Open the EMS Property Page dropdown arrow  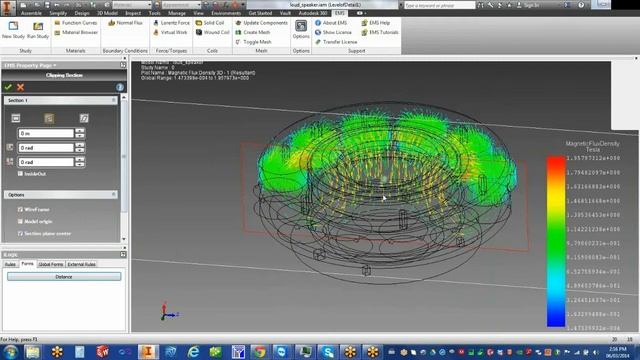click(55, 65)
